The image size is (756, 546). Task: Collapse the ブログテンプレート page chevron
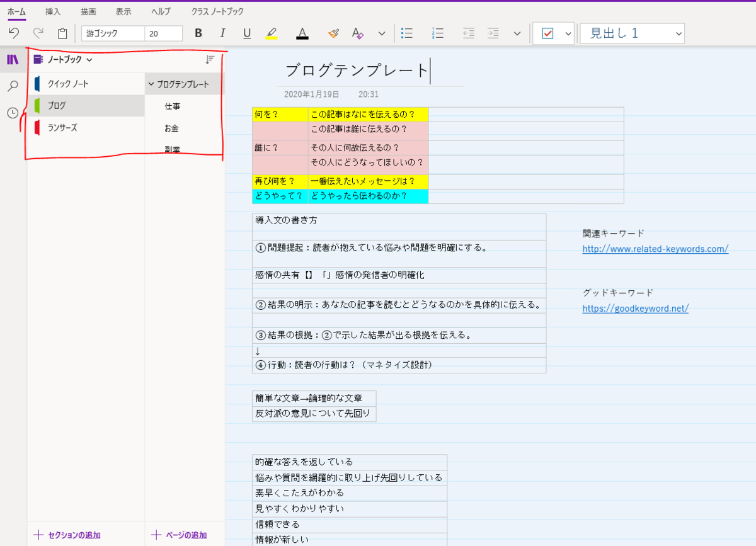click(151, 84)
